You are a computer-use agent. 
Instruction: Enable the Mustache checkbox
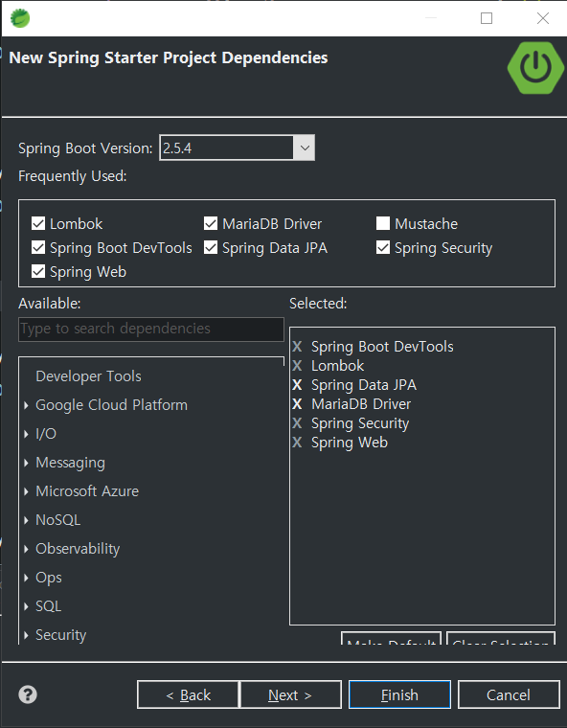[x=383, y=224]
